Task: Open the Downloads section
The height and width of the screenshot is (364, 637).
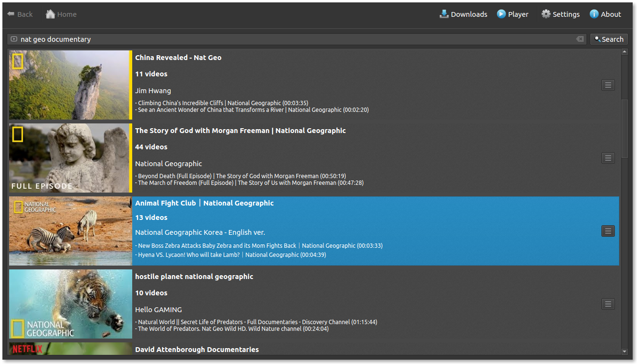Action: pos(463,14)
